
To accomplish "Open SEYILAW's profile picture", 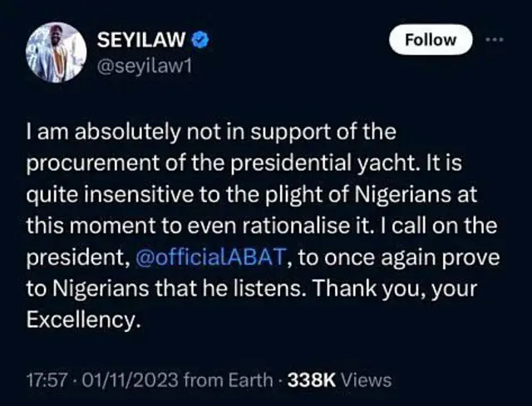I will coord(56,52).
